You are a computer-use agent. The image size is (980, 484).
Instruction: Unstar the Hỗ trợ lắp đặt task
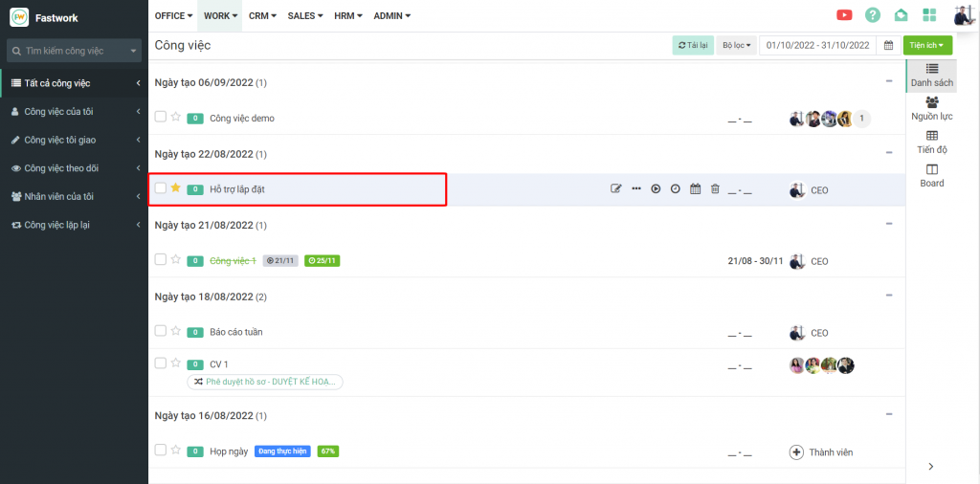(x=176, y=188)
